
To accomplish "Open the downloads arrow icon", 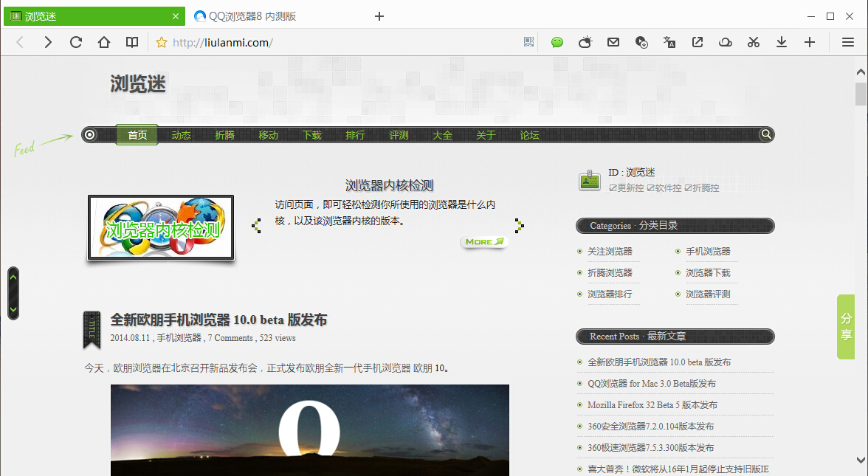I will tap(782, 42).
